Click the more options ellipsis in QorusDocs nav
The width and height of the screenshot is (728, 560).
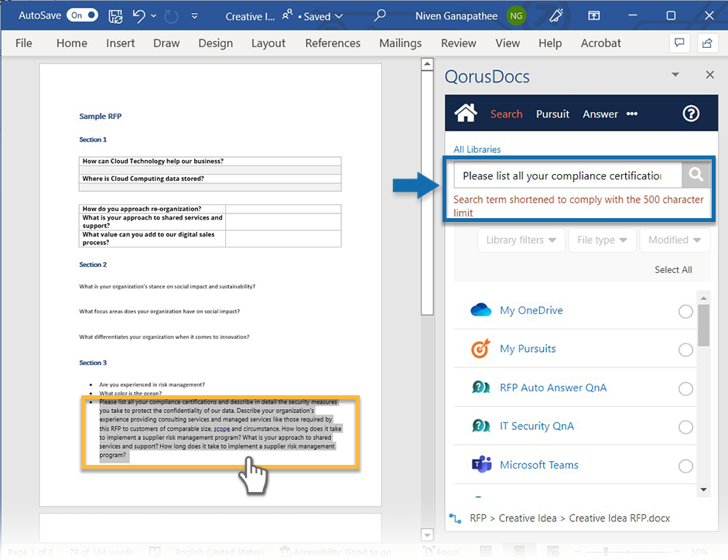pos(632,114)
